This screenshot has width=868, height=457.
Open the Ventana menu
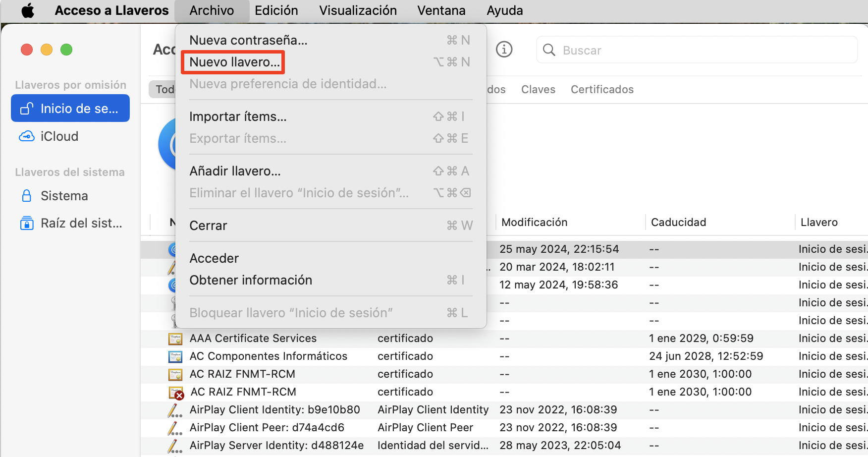(x=441, y=10)
